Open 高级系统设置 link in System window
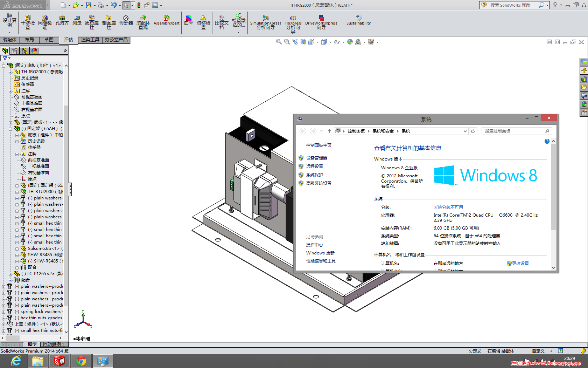The image size is (588, 368). [319, 183]
